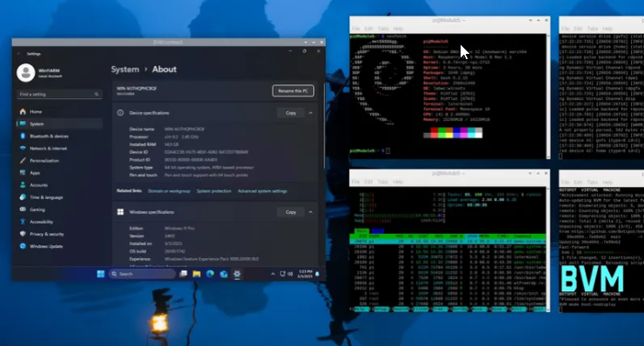
Task: Click the neofetch color palette strip
Action: coord(453,133)
